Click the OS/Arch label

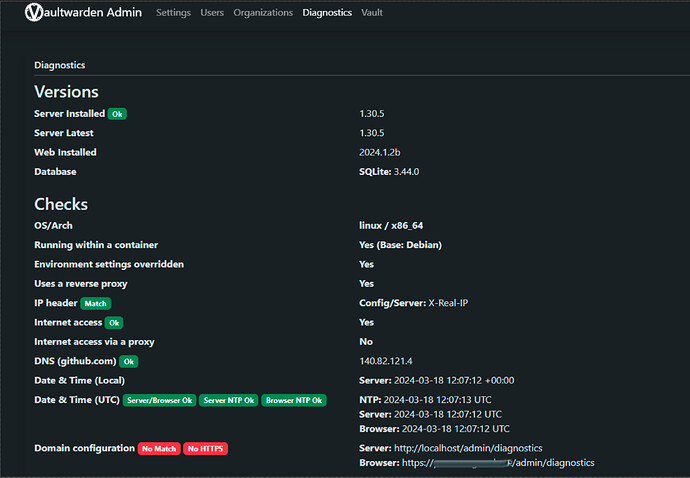click(x=53, y=225)
